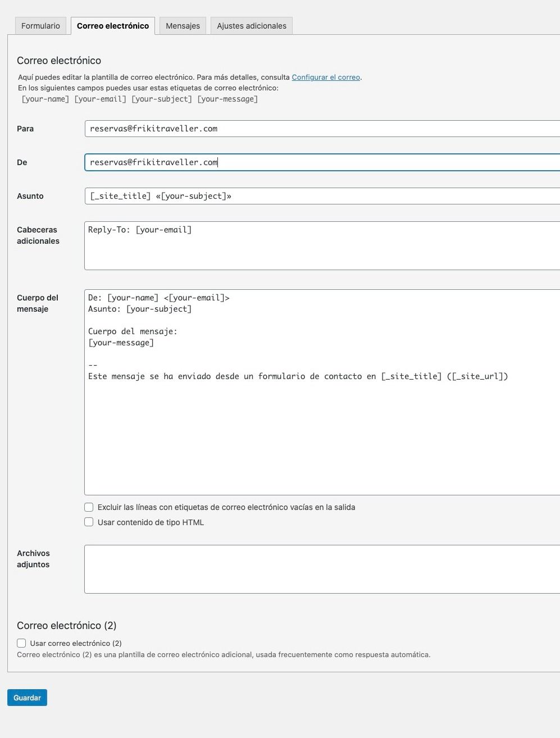Select the Correo electrónico tab
This screenshot has width=560, height=738.
113,26
